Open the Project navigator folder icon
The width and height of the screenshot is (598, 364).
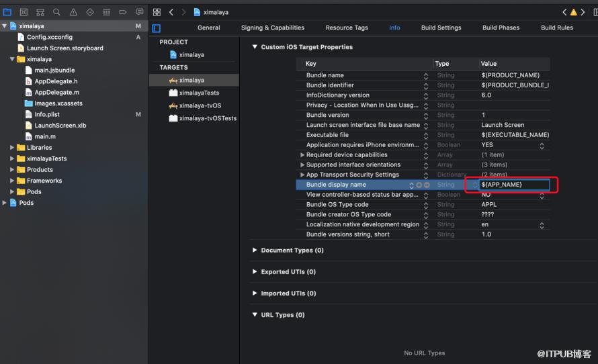(7, 12)
